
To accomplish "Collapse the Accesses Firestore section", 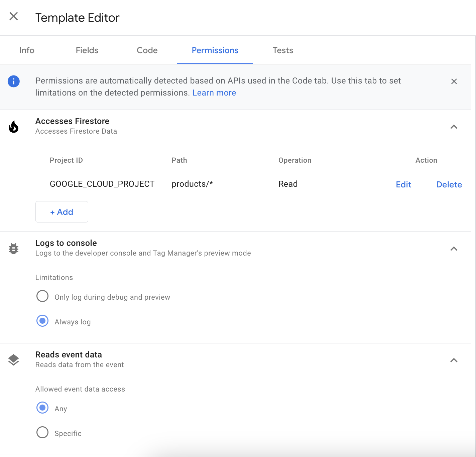I will 454,127.
